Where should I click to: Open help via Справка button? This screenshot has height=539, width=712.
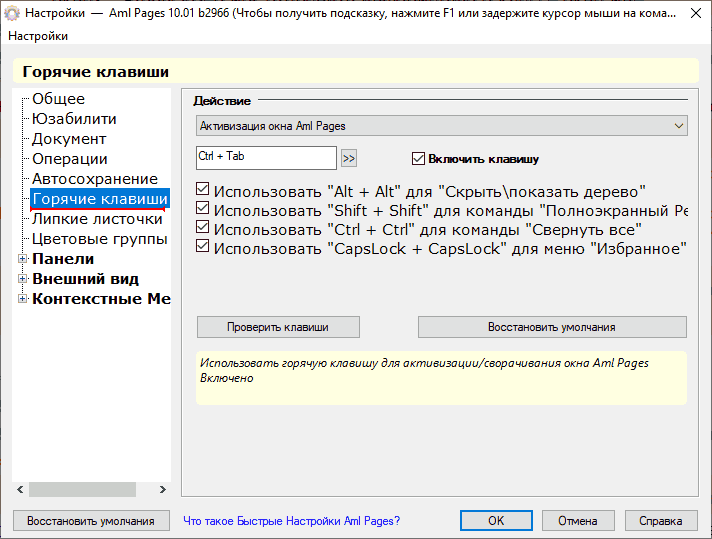coord(661,520)
